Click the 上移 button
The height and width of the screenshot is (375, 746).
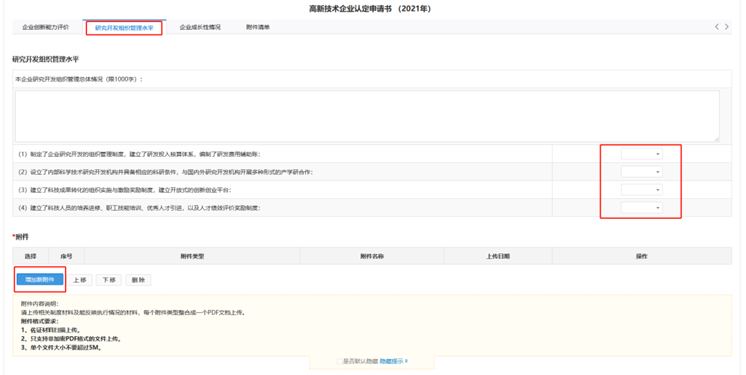click(x=79, y=280)
